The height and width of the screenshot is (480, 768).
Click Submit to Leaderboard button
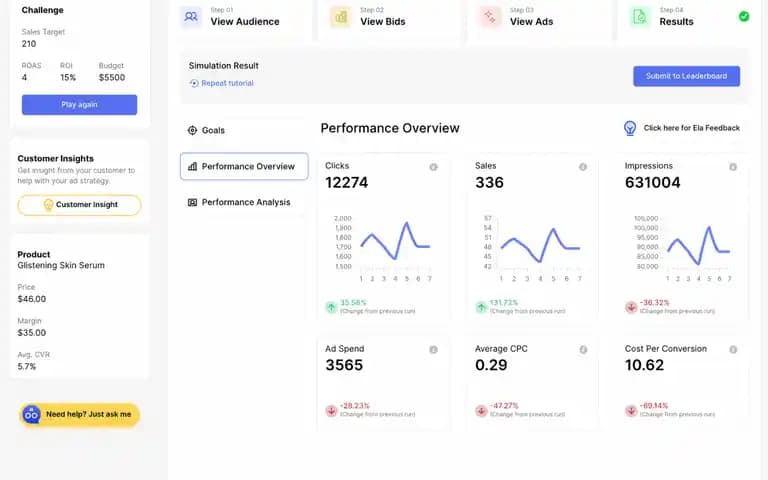point(686,76)
